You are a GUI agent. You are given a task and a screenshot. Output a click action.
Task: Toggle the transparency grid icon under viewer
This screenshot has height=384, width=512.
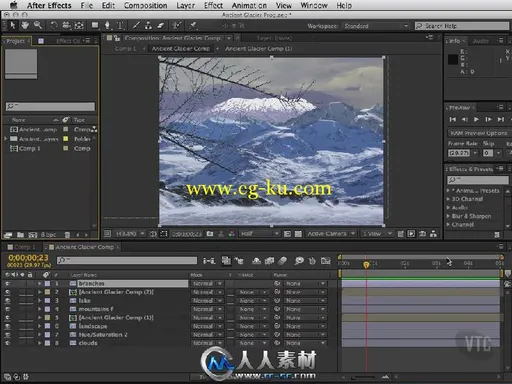pos(298,234)
